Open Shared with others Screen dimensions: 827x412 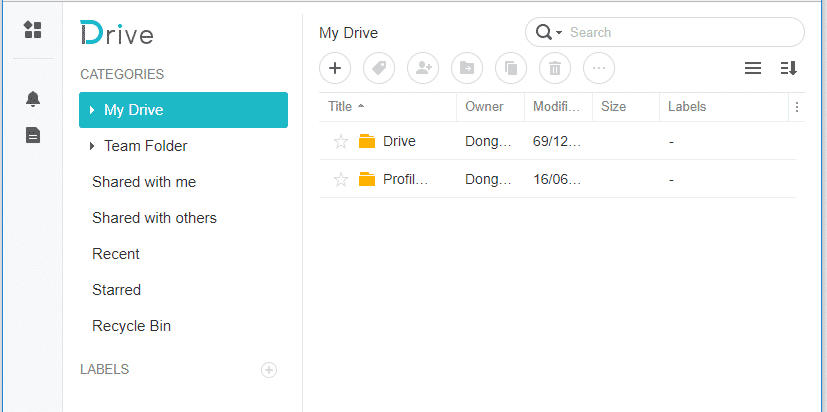[155, 218]
